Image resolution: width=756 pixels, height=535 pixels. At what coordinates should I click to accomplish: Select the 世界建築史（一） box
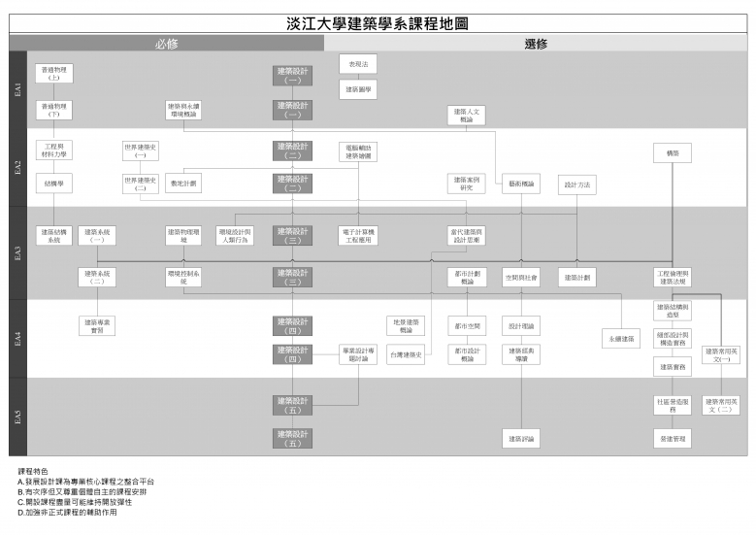click(141, 150)
